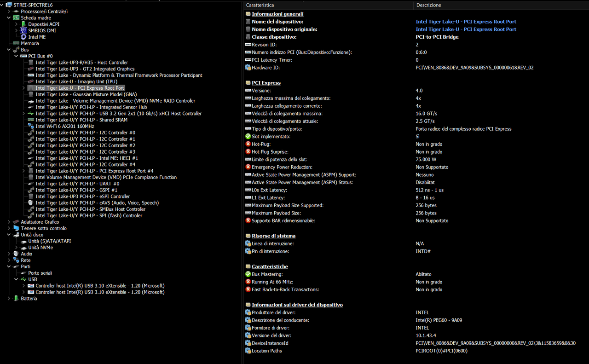The image size is (589, 364).
Task: Expand the Dispositivi ACPI node
Action: [17, 24]
